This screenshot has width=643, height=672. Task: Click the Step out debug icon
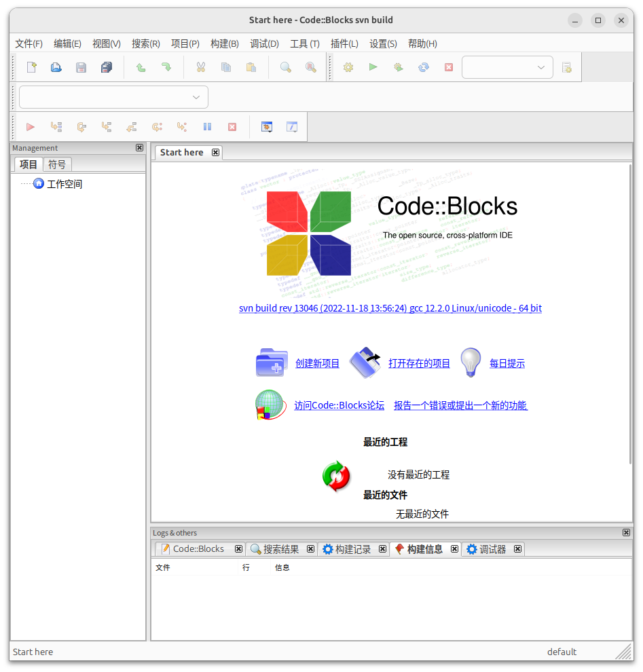tap(132, 127)
